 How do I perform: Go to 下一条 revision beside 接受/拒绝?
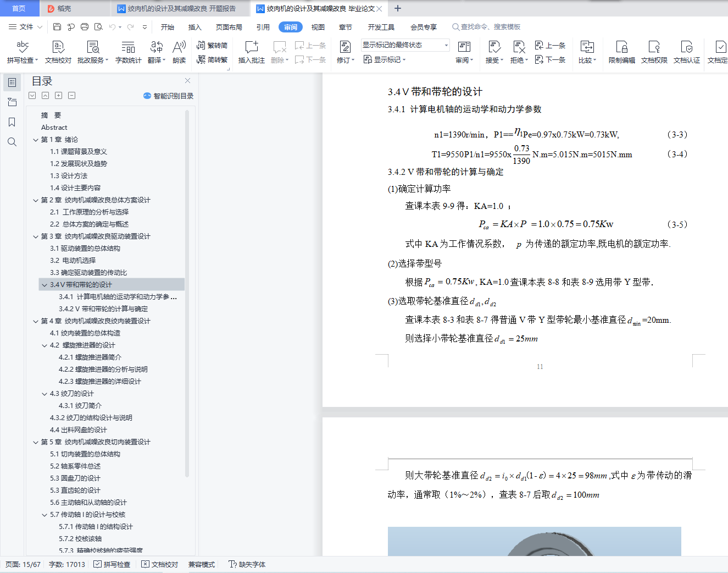pos(550,59)
